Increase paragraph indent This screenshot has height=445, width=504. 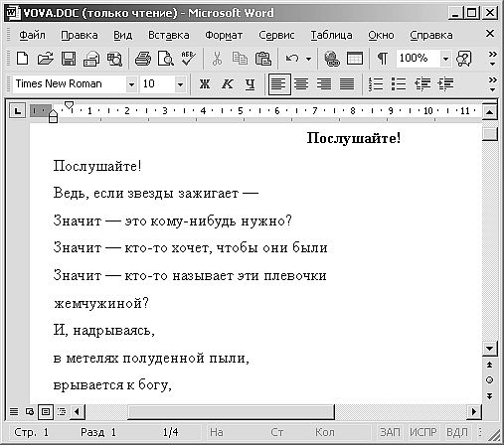(445, 84)
